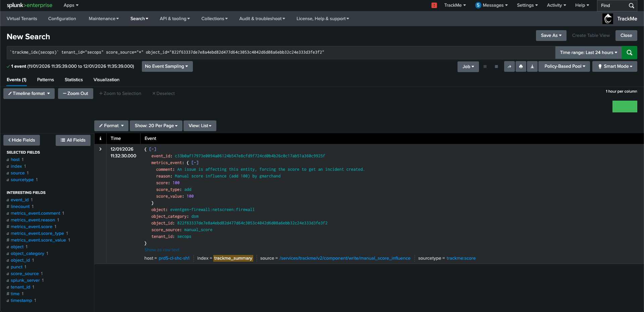Open the Time range dropdown
This screenshot has width=644, height=312.
click(588, 53)
